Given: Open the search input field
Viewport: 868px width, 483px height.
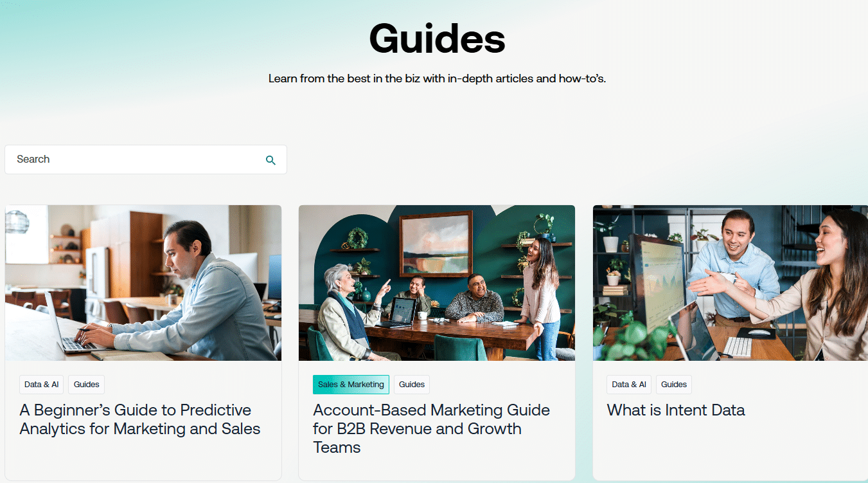Looking at the screenshot, I should 128,159.
